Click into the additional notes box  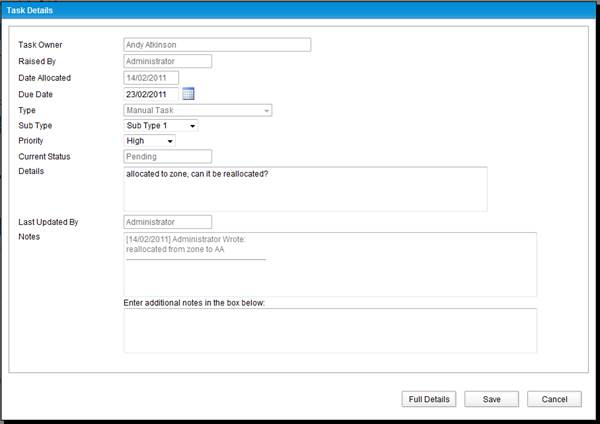330,331
